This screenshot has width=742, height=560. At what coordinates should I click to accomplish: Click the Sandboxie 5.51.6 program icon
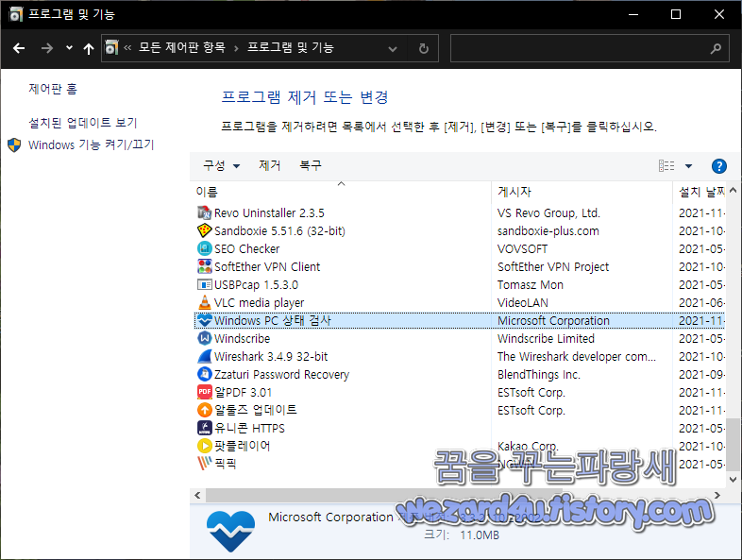pyautogui.click(x=204, y=231)
